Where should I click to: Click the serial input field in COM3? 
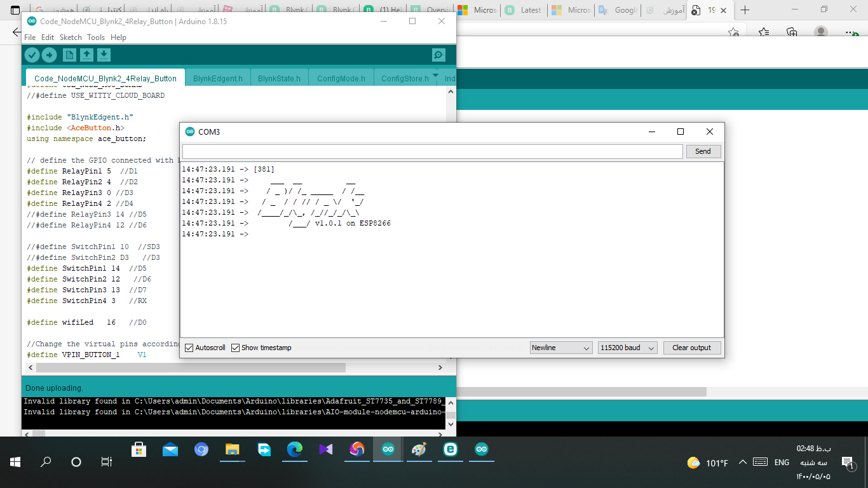click(432, 151)
